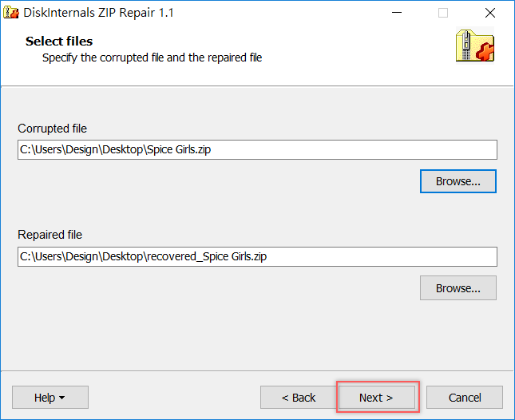
Task: Click the "Select files" heading
Action: (x=59, y=42)
